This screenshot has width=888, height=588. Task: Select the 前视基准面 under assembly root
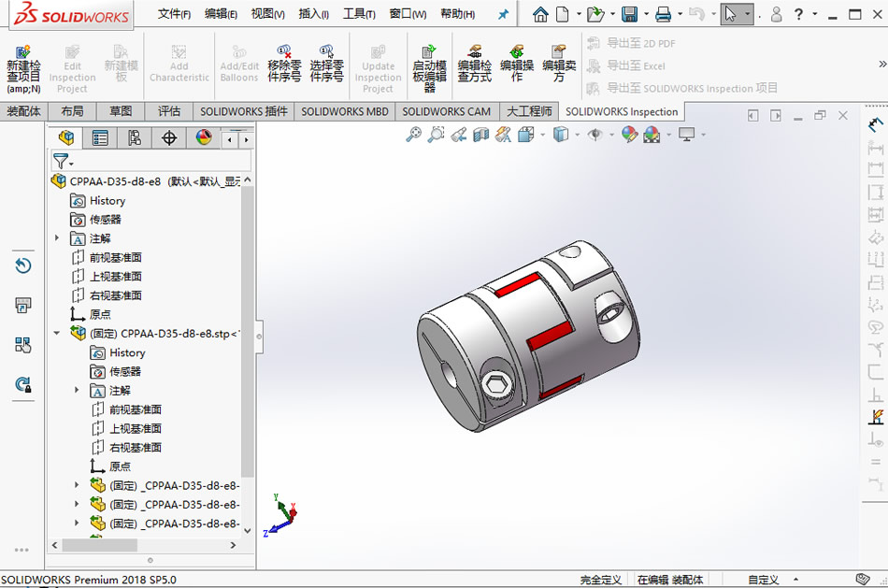coord(116,257)
